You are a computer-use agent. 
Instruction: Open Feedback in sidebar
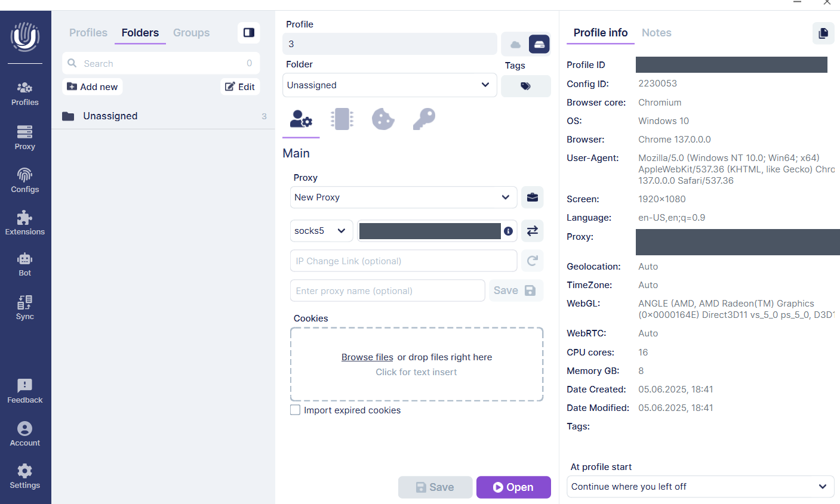click(x=25, y=391)
